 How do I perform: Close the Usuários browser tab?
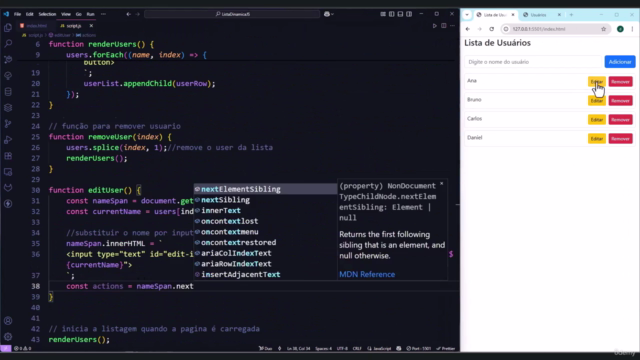coord(559,15)
